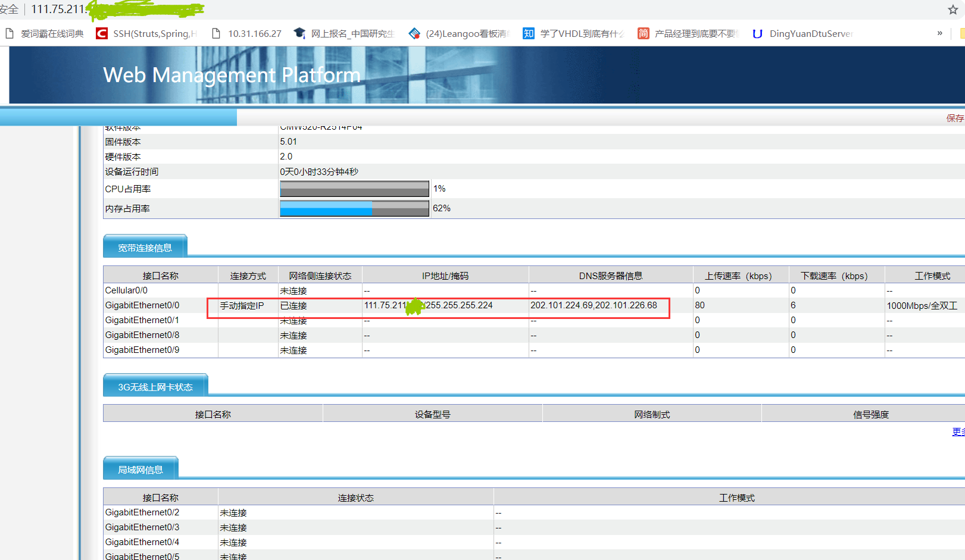Open the 知 icon bookmark 学了VHDL
The height and width of the screenshot is (560, 965).
(x=529, y=33)
